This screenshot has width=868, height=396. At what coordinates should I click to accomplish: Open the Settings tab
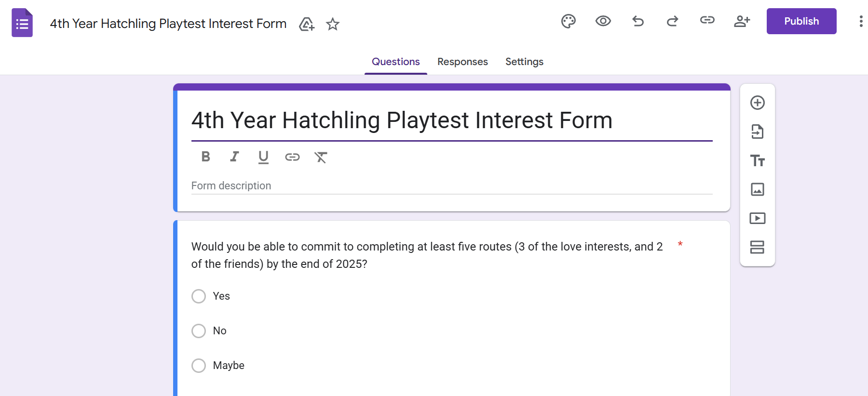[524, 62]
